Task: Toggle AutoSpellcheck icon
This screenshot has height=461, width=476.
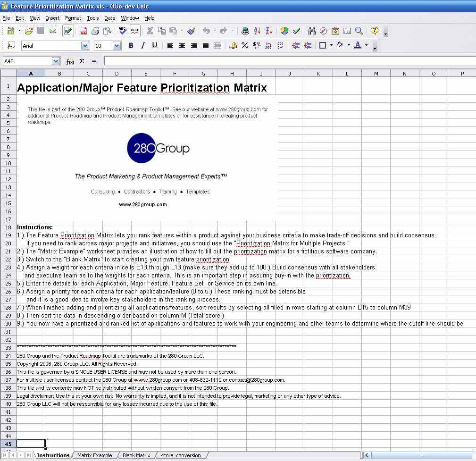Action: coord(134,31)
